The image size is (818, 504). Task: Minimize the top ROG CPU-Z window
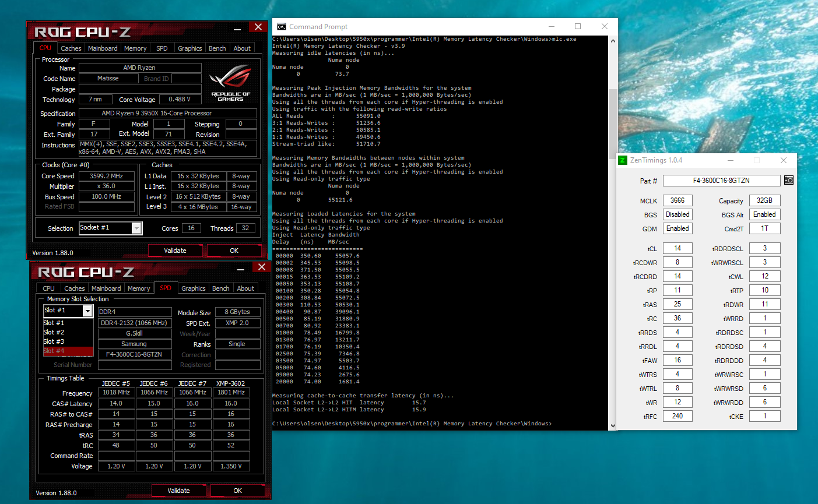pos(238,29)
